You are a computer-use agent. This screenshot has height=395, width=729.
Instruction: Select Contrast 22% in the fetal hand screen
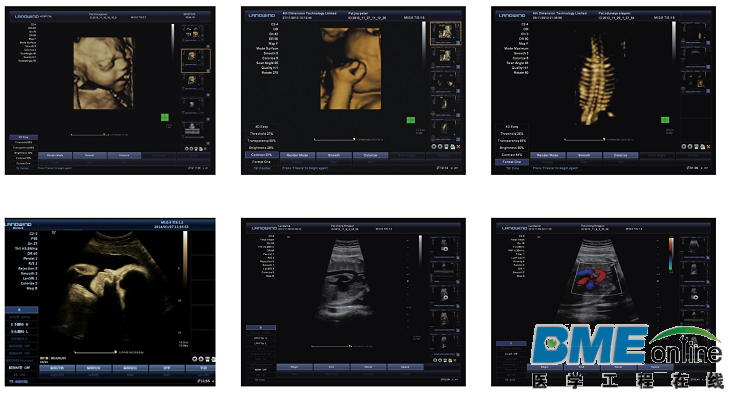click(262, 154)
